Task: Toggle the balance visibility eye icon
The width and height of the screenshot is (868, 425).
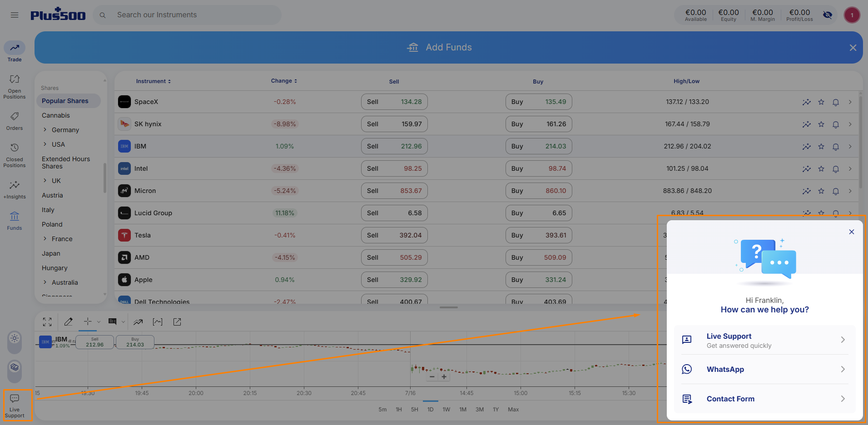Action: coord(828,15)
